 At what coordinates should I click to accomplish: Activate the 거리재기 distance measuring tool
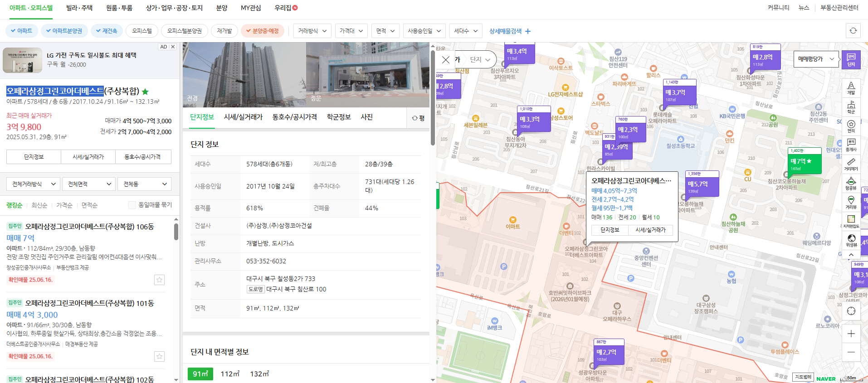pos(851,164)
